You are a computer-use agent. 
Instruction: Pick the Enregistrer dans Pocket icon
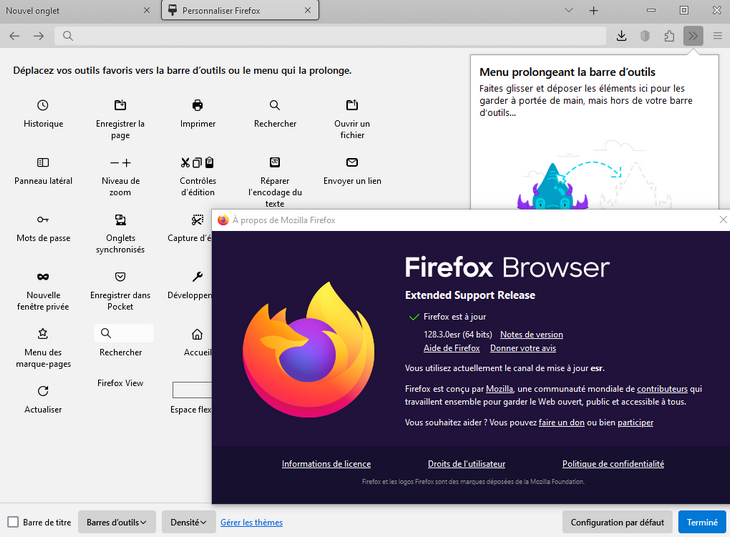(x=120, y=277)
